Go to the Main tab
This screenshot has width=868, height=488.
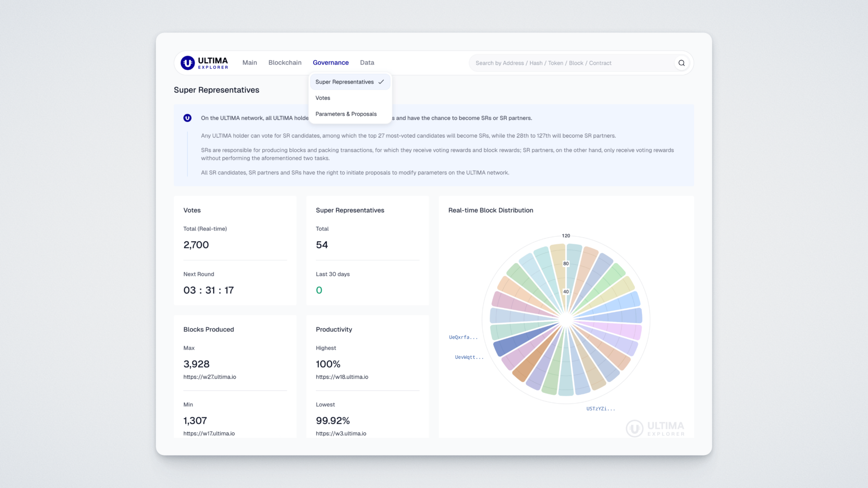(250, 63)
